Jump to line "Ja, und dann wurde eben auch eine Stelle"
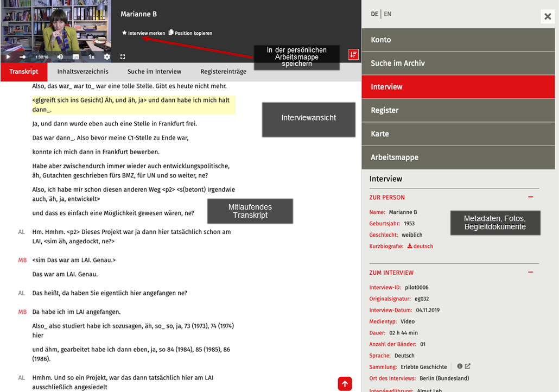The width and height of the screenshot is (559, 392). tap(115, 124)
